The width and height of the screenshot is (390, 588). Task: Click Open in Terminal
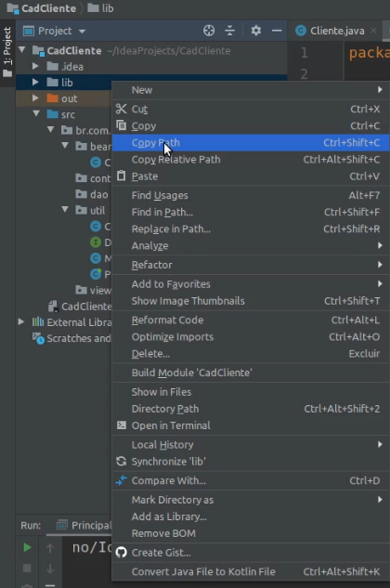[x=251, y=426]
